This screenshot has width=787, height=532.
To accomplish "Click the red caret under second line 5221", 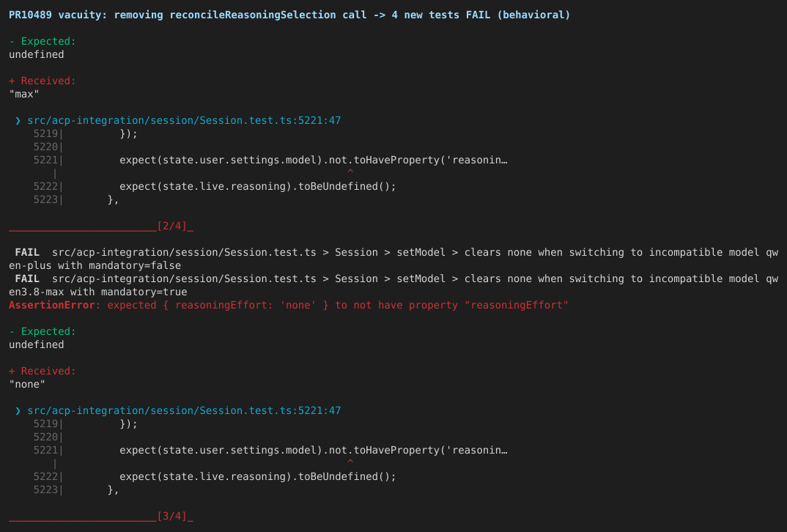I will 350,462.
